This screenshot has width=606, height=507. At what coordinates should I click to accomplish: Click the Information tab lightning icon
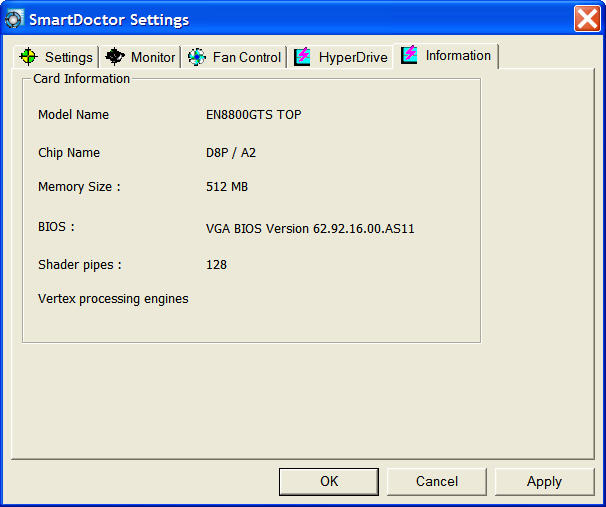click(409, 54)
